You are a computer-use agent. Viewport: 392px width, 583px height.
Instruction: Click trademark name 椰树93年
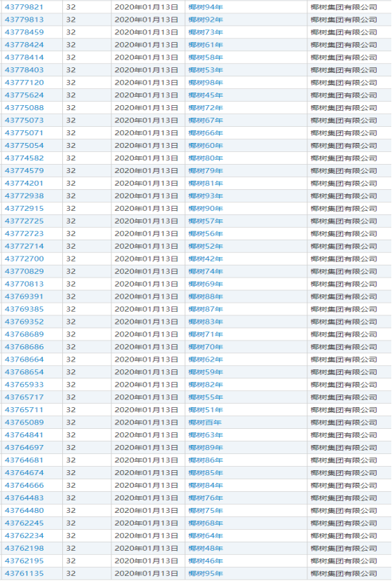[206, 196]
